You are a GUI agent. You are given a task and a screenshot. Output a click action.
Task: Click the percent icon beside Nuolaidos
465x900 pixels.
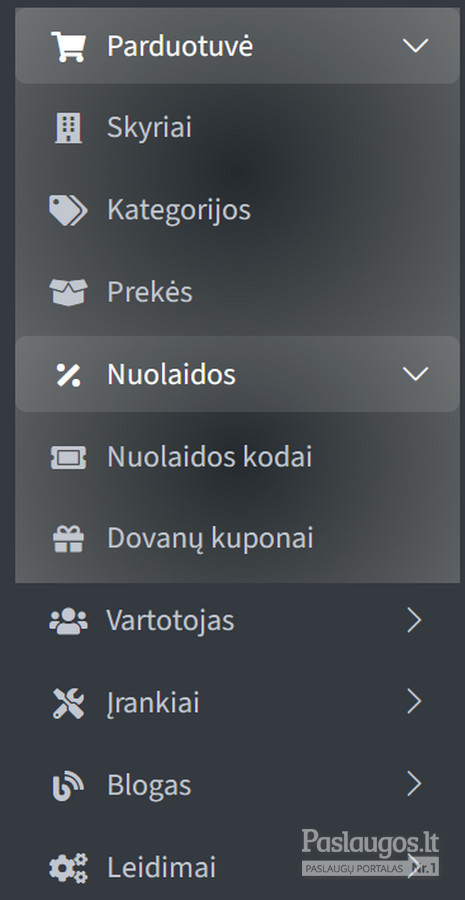[x=68, y=374]
